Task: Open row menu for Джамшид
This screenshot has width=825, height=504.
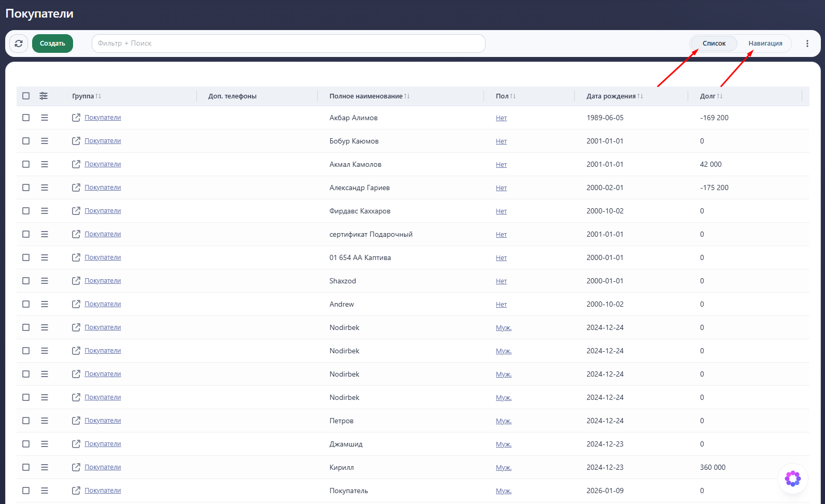Action: pyautogui.click(x=45, y=444)
